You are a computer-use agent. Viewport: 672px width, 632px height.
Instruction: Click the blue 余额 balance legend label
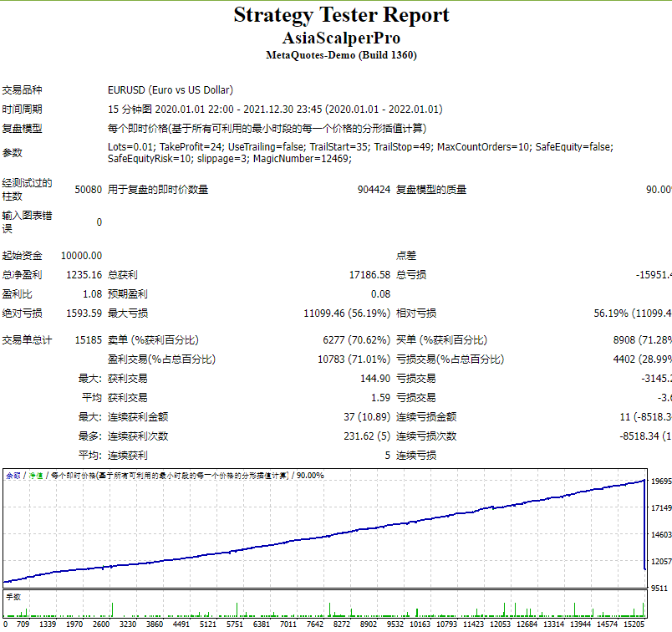13,476
